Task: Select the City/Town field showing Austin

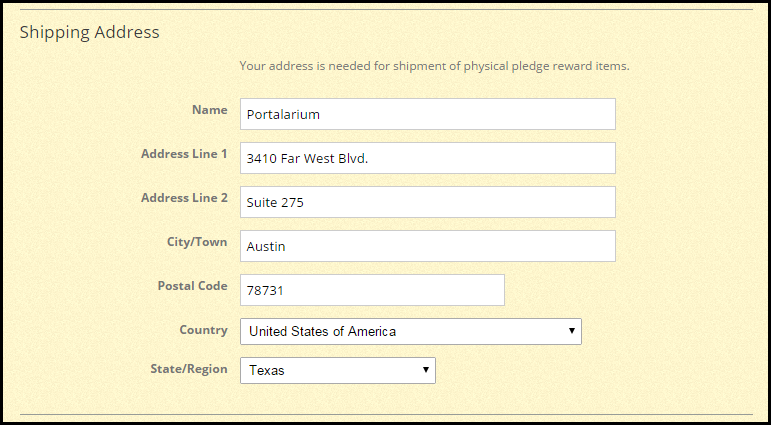Action: tap(427, 246)
